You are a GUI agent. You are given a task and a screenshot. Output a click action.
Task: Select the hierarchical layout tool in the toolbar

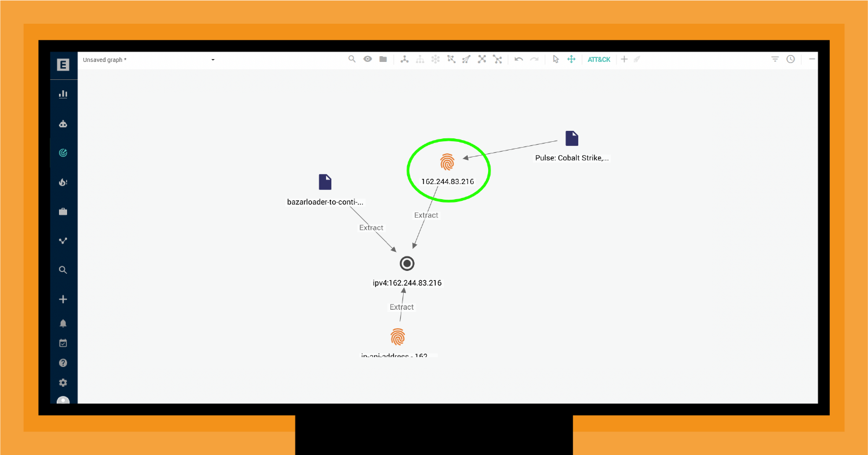(x=420, y=58)
